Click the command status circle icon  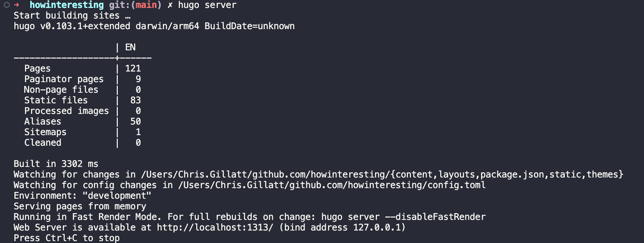tap(7, 5)
